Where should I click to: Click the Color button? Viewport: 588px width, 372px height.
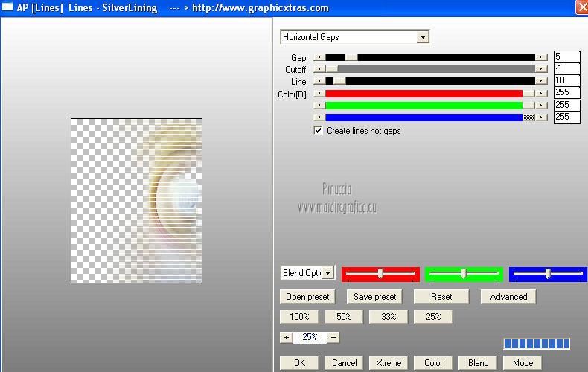click(433, 362)
